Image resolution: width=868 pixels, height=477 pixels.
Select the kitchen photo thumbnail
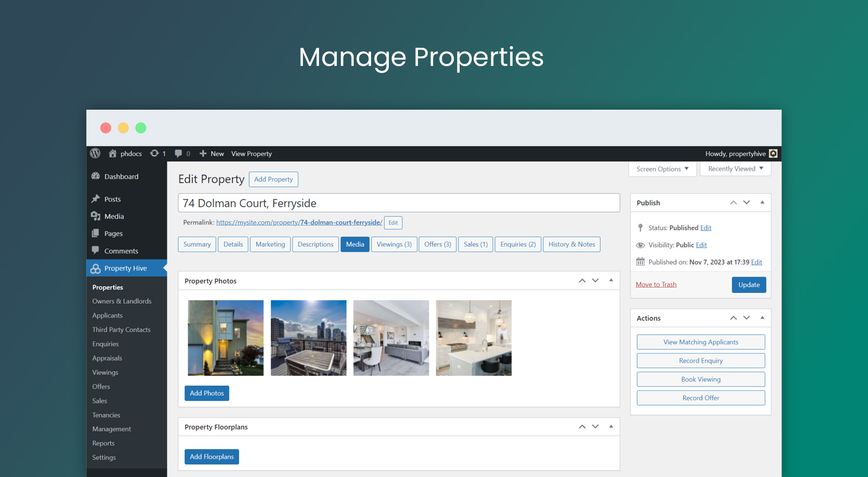(473, 338)
